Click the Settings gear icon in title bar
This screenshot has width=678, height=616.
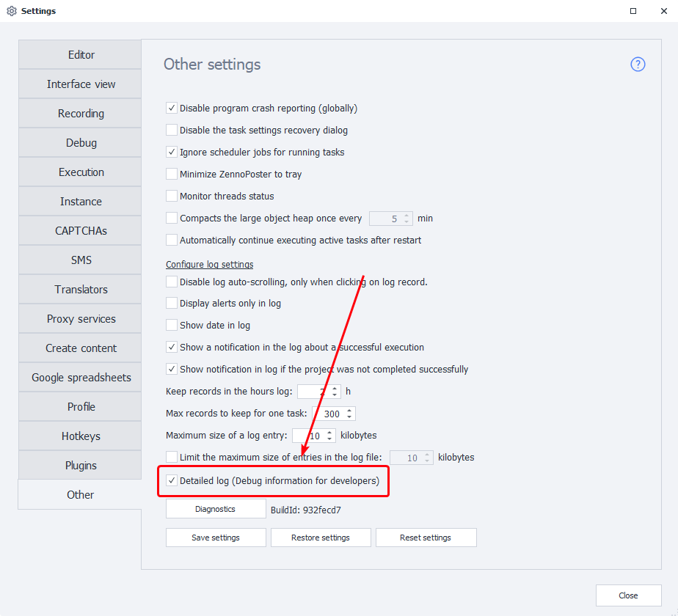(11, 11)
